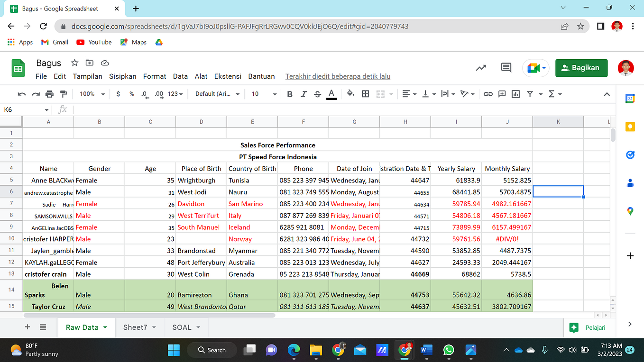644x362 pixels.
Task: Apply italic formatting
Action: click(x=304, y=93)
